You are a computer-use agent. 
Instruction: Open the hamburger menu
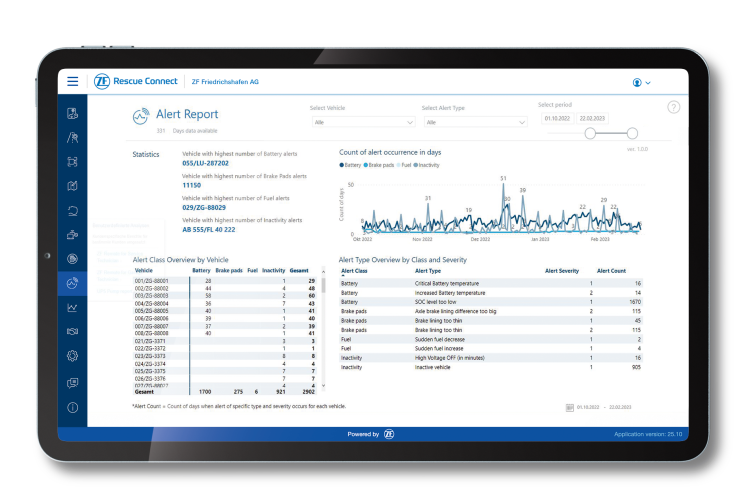[73, 82]
